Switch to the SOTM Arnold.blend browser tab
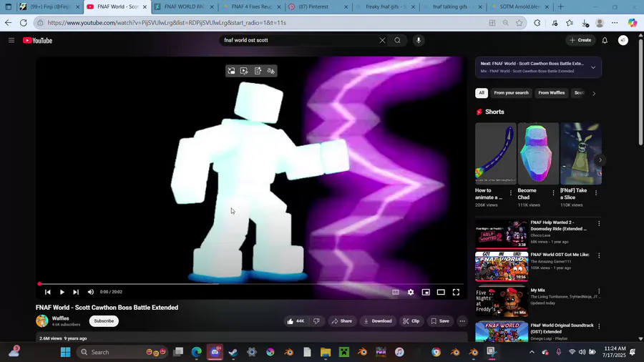Viewport: 644px width, 362px height. point(519,6)
